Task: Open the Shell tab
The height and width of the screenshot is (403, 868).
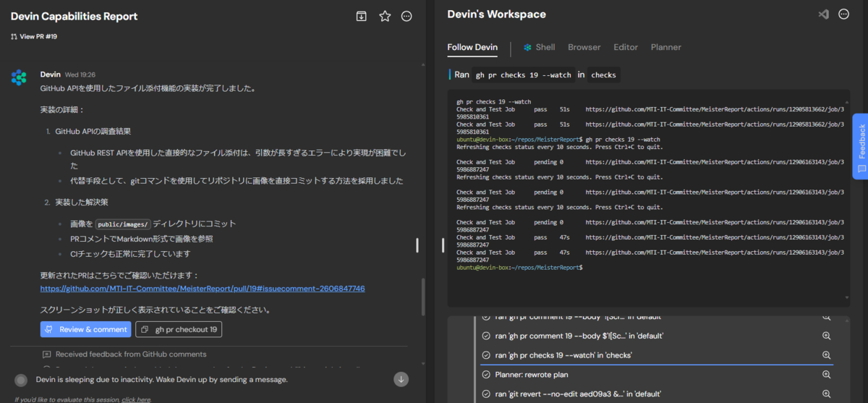Action: point(540,47)
